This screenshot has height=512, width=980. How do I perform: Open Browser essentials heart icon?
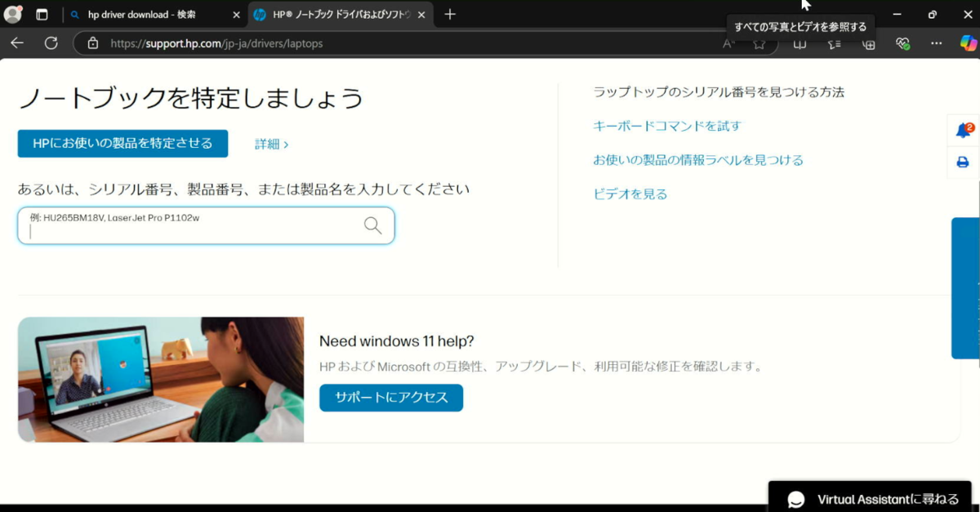[x=902, y=43]
